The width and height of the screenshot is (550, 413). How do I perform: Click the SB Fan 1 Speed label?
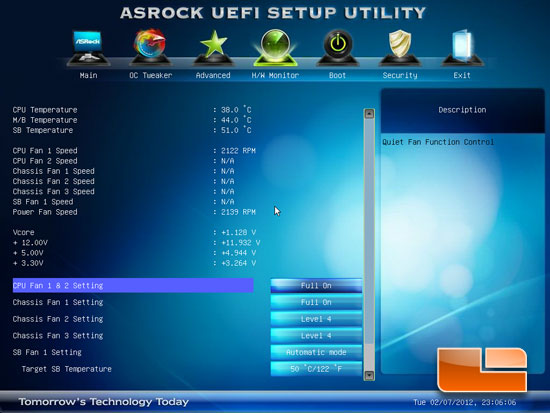[43, 202]
